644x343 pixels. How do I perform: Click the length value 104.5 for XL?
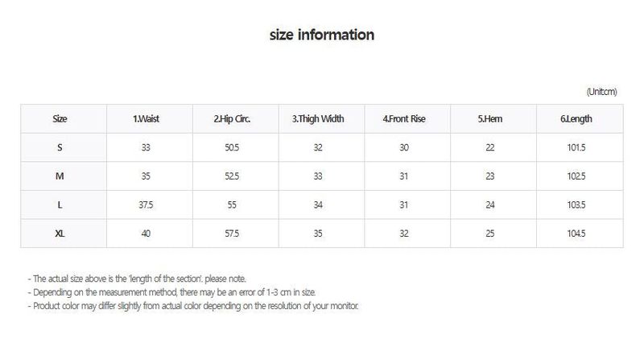[x=576, y=233]
